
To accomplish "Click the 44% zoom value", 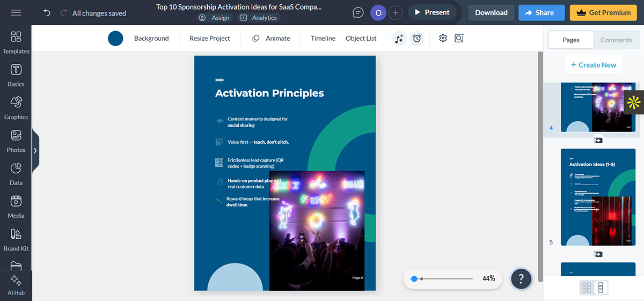I will (488, 278).
